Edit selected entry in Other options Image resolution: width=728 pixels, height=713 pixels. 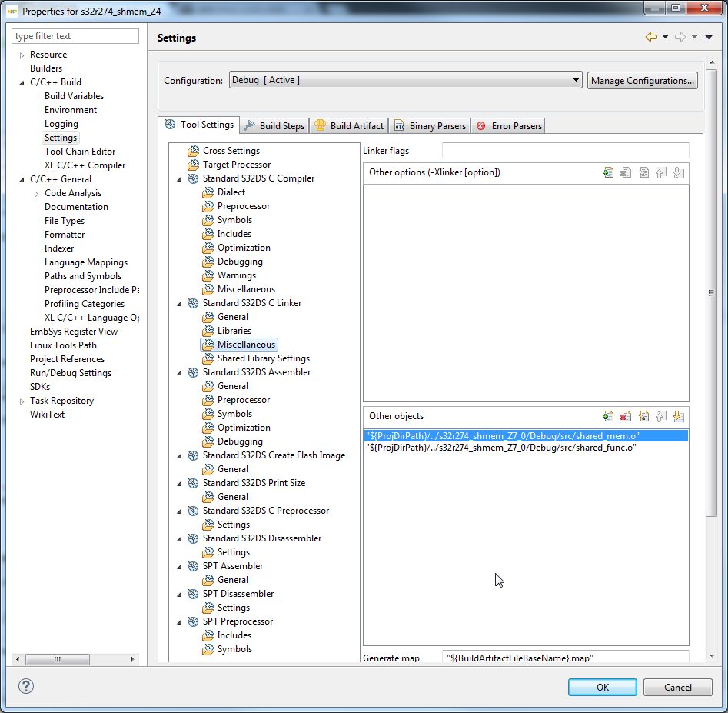(643, 173)
